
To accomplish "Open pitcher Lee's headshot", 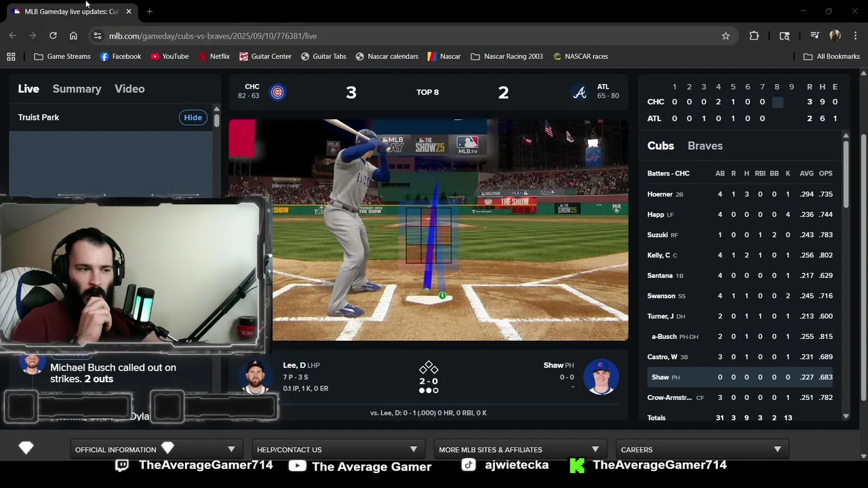I will coord(255,377).
